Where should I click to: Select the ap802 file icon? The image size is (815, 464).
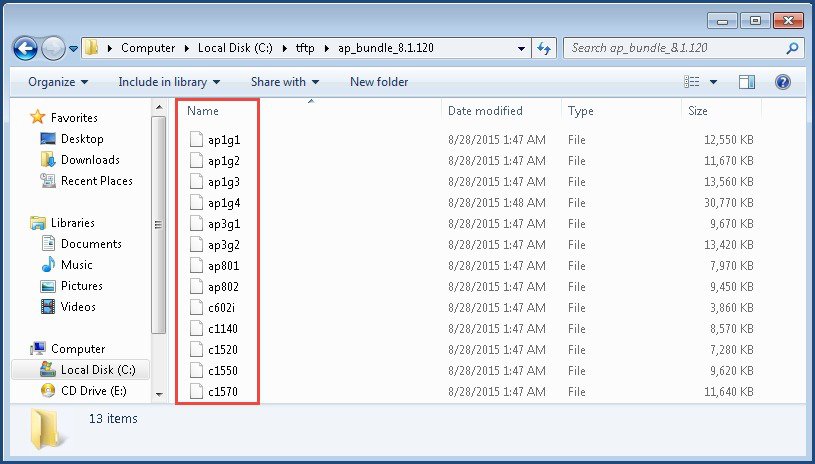point(196,287)
